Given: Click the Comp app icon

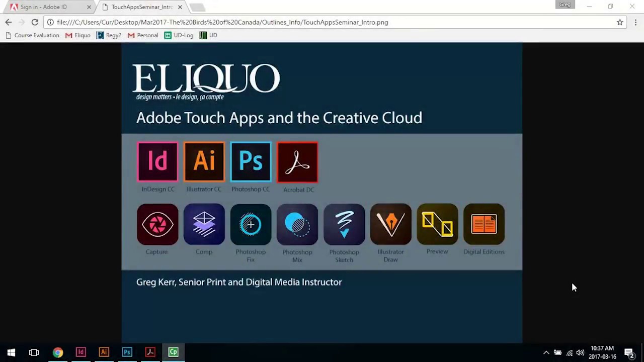Looking at the screenshot, I should tap(204, 224).
